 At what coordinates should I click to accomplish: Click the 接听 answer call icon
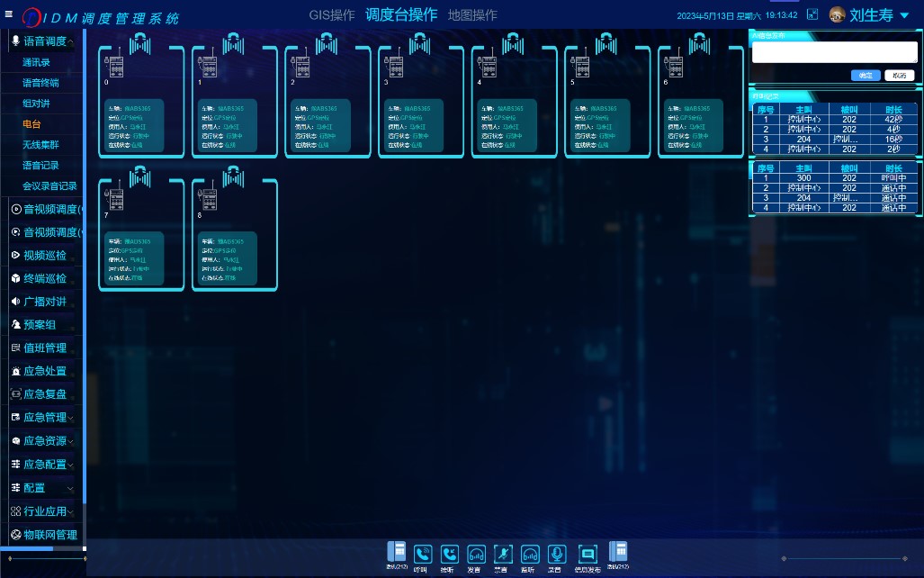click(x=448, y=555)
